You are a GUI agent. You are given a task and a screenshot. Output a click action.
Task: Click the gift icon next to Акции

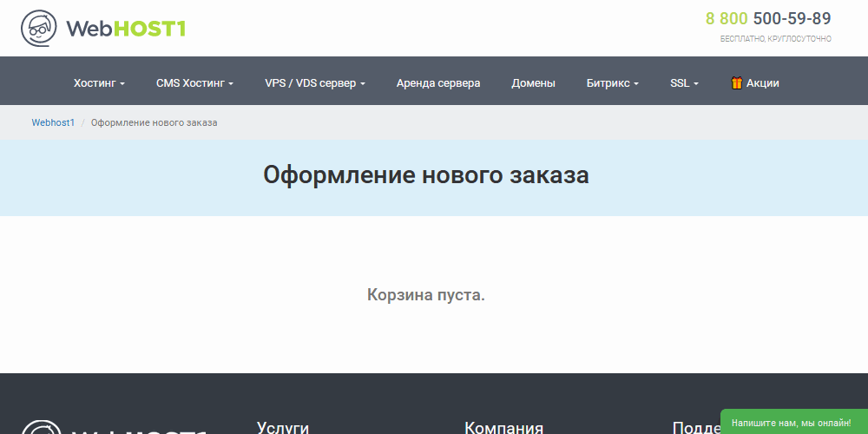(736, 83)
